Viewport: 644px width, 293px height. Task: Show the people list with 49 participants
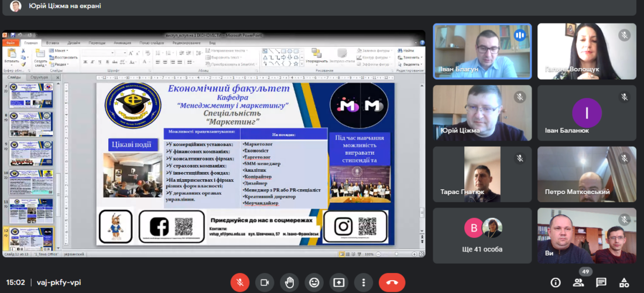[578, 282]
